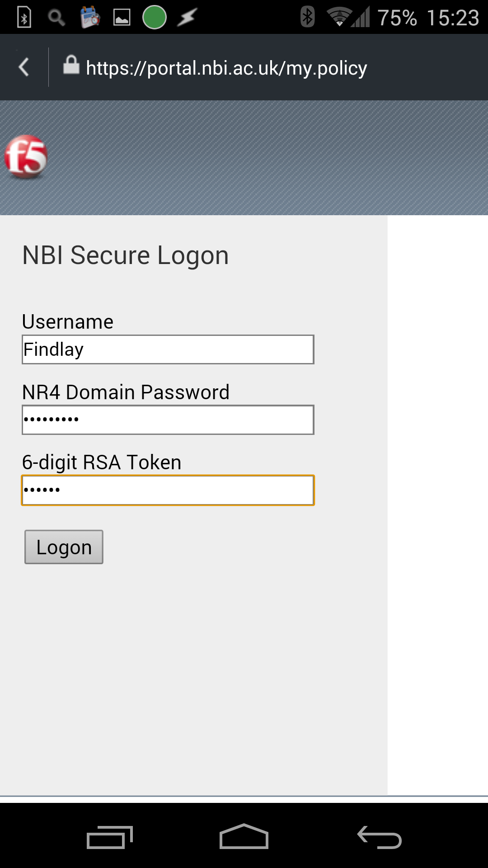The width and height of the screenshot is (488, 868).
Task: Tap the battery percentage 75% indicator
Action: pos(397,18)
